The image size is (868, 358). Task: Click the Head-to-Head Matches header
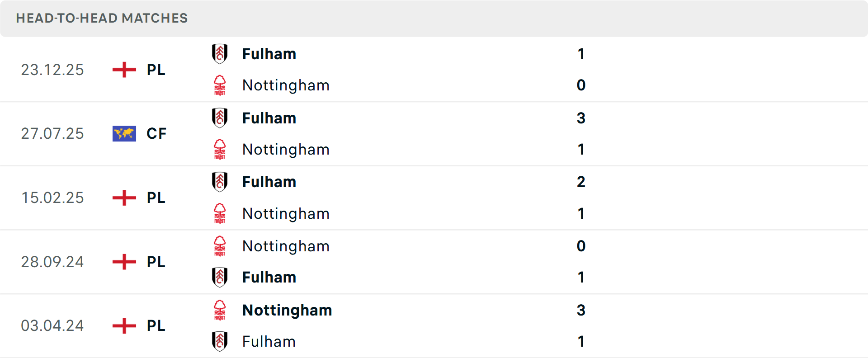[x=102, y=18]
